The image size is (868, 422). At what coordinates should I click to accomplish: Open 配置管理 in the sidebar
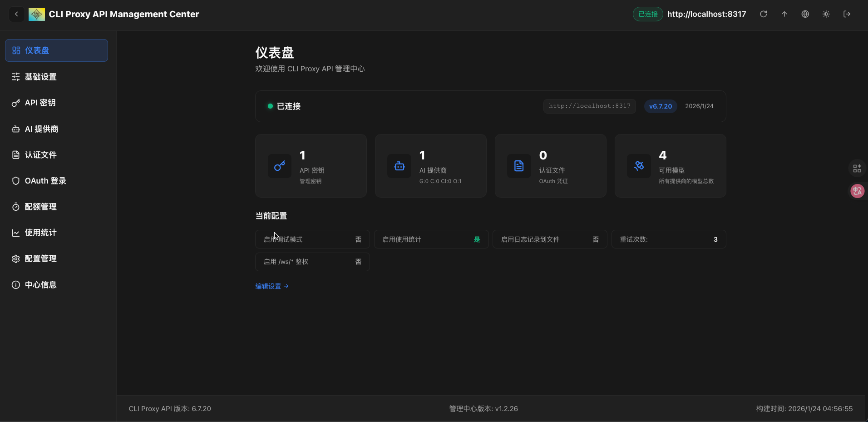[x=56, y=258]
